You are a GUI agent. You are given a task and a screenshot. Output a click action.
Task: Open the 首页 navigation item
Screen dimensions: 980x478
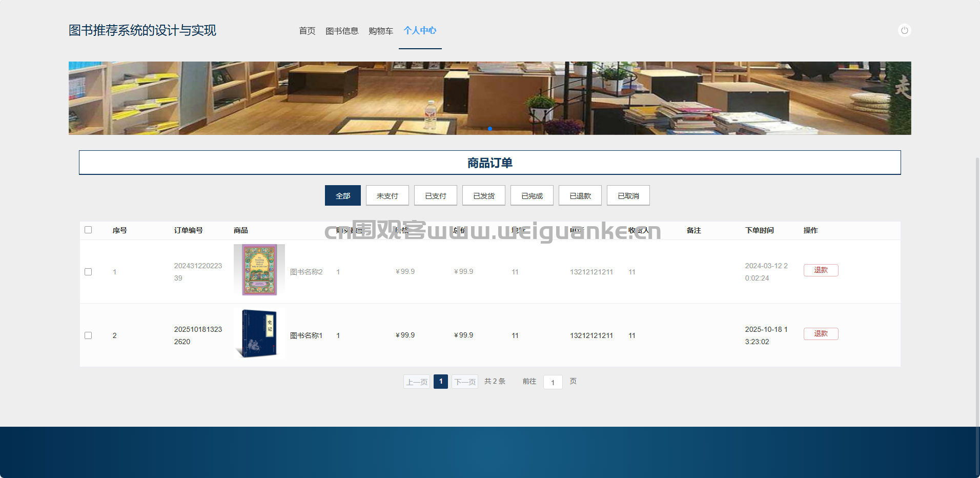[307, 31]
